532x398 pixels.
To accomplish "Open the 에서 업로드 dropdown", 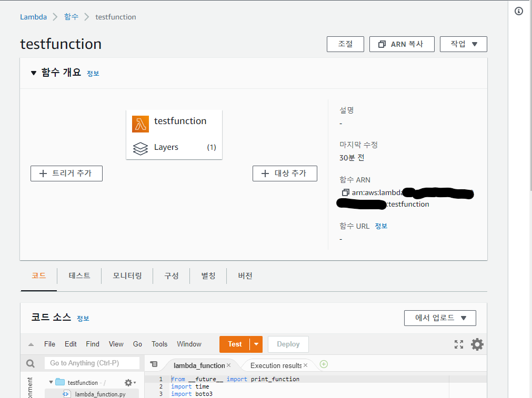I will (440, 318).
